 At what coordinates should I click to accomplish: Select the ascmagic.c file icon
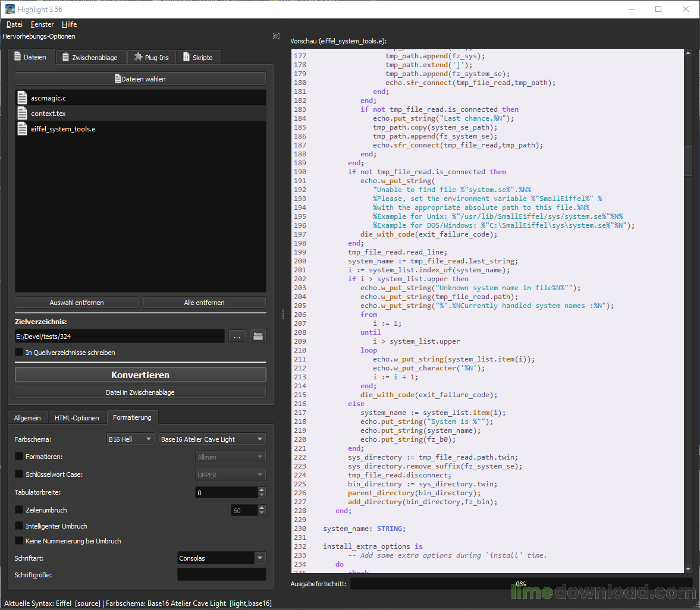point(23,98)
